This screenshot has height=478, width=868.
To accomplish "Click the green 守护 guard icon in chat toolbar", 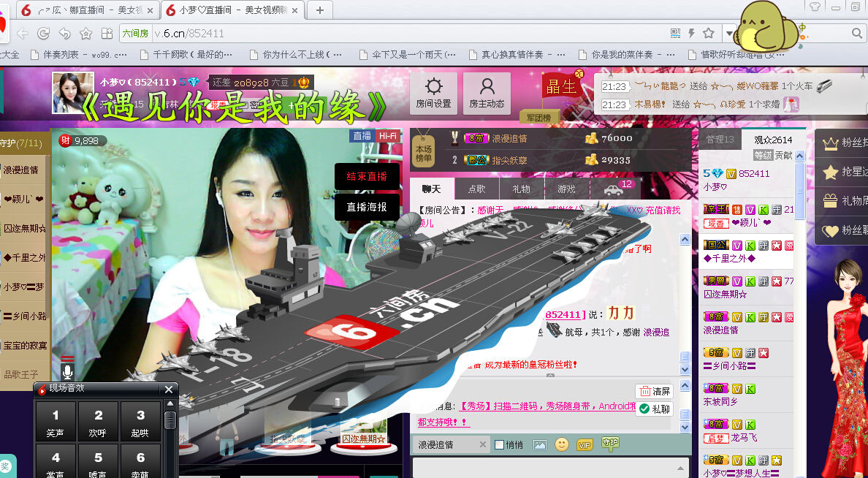I will point(610,443).
